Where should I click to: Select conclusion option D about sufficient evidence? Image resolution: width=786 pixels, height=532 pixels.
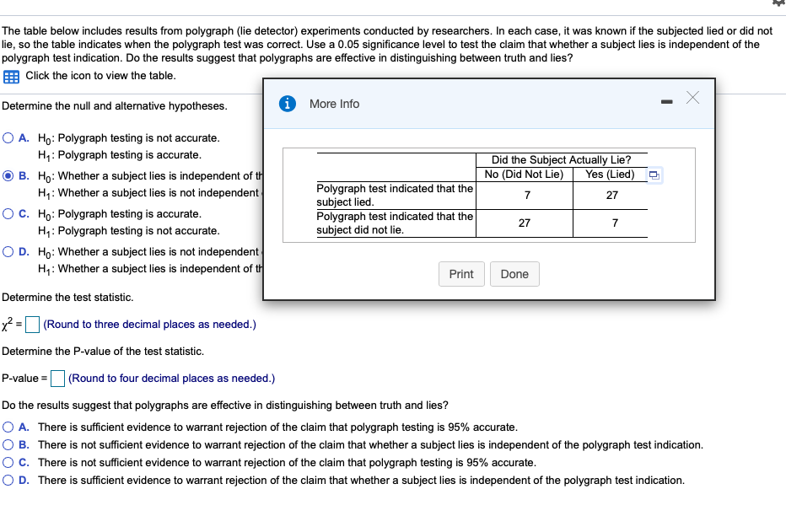[x=8, y=480]
